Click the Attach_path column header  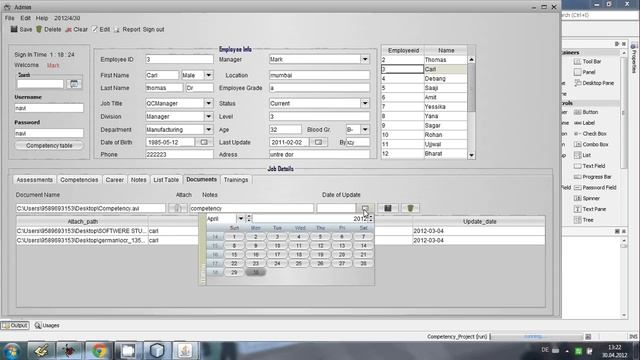(x=82, y=222)
